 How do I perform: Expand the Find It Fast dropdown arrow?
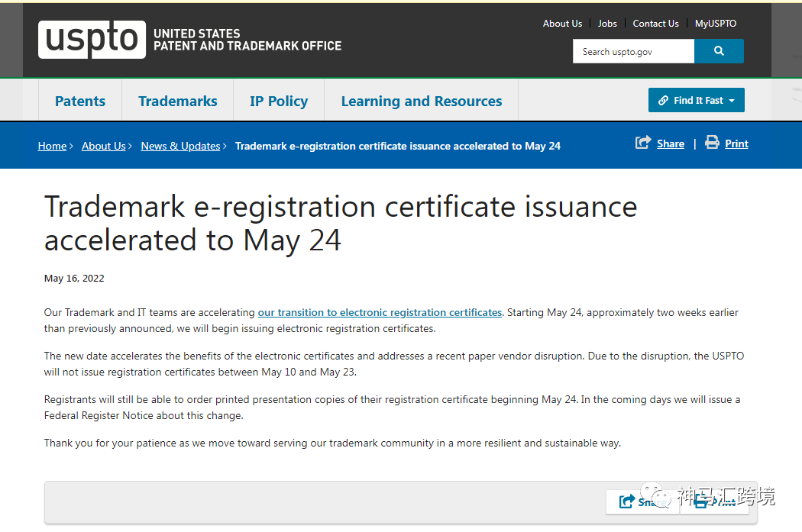732,101
